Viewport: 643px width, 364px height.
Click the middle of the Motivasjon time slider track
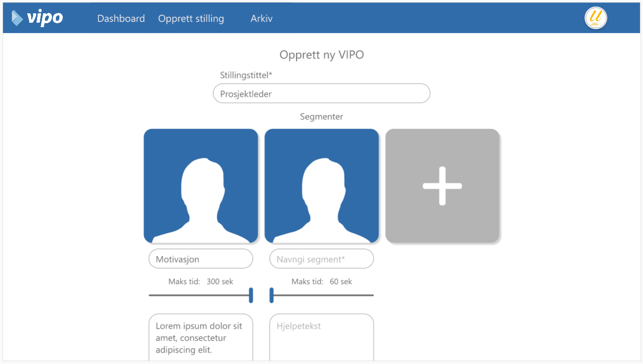click(201, 295)
